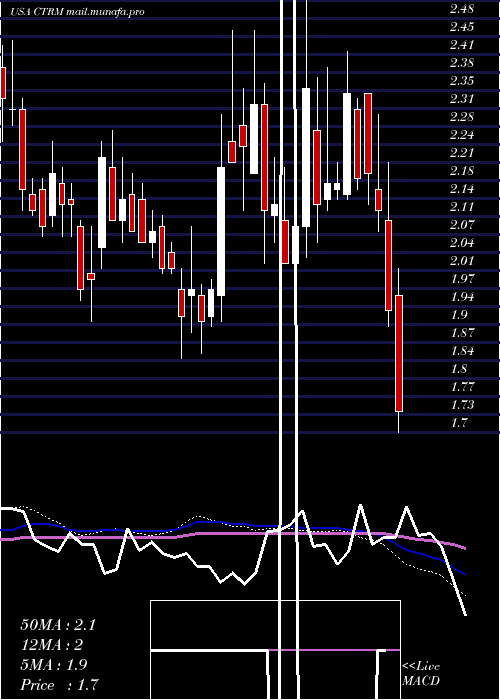Viewport: 500px width, 700px height.
Task: Select the tall white candlestick near 2.18
Action: [x=221, y=231]
